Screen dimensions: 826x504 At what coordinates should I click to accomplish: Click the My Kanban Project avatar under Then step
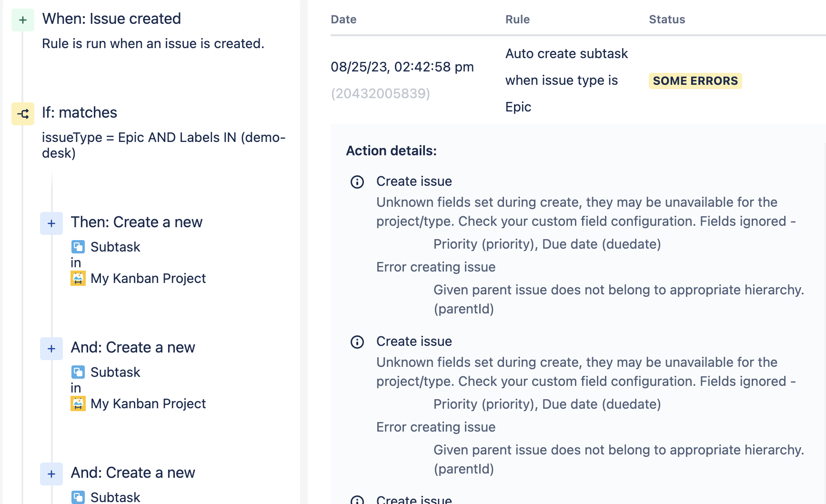(78, 278)
